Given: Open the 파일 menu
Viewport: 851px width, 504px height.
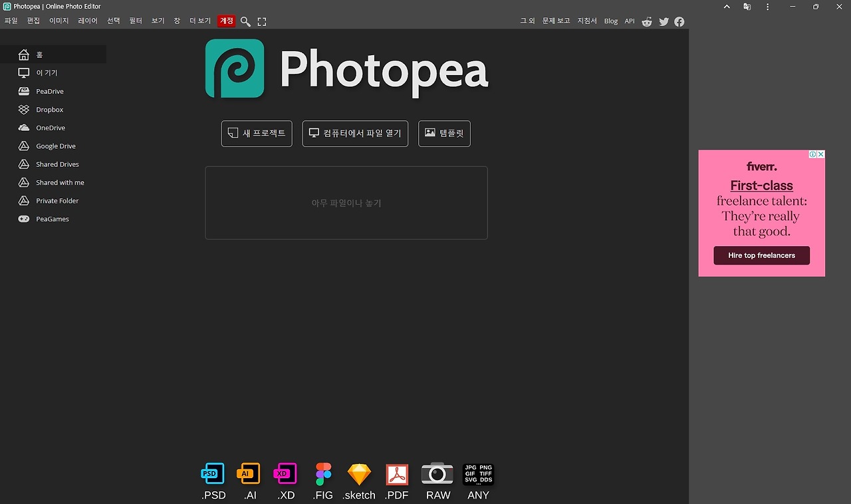Looking at the screenshot, I should tap(11, 21).
